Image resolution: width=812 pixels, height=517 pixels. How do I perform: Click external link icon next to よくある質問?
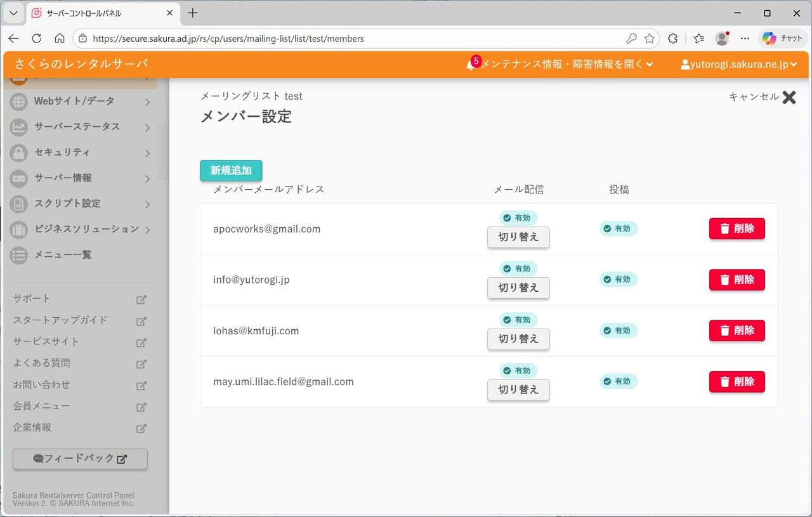(141, 364)
